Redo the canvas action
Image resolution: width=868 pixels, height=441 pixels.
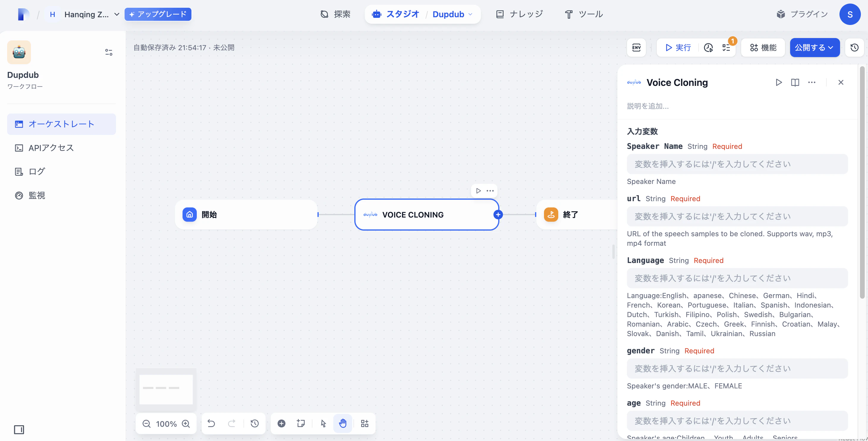(232, 423)
